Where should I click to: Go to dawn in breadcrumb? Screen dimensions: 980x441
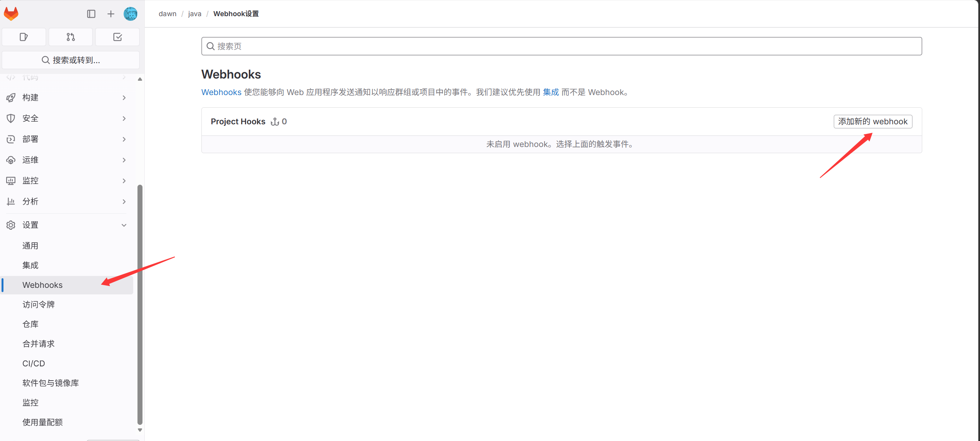click(x=168, y=14)
